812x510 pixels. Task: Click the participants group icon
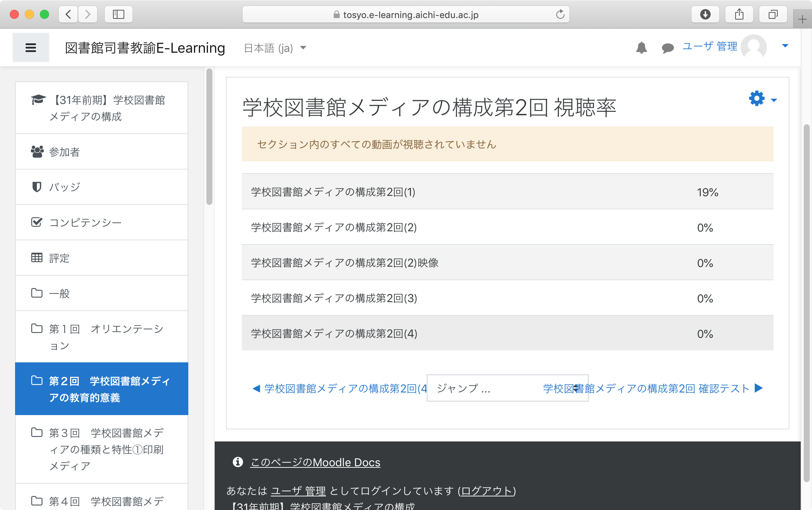pos(37,151)
